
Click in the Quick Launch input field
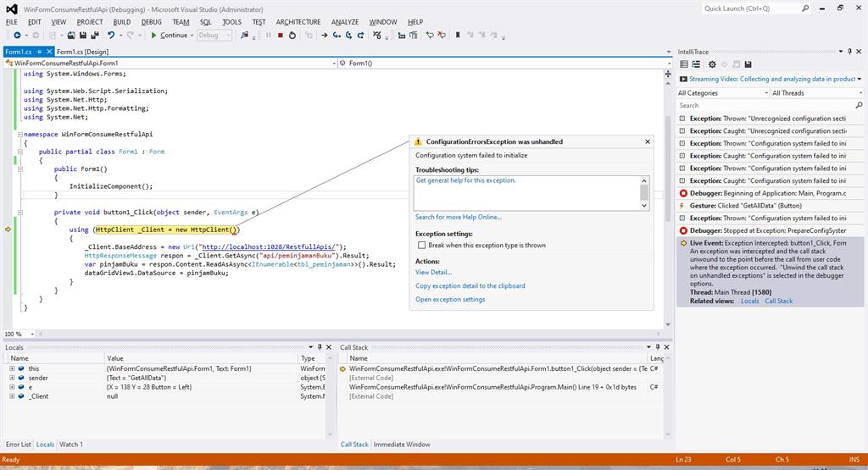click(751, 8)
